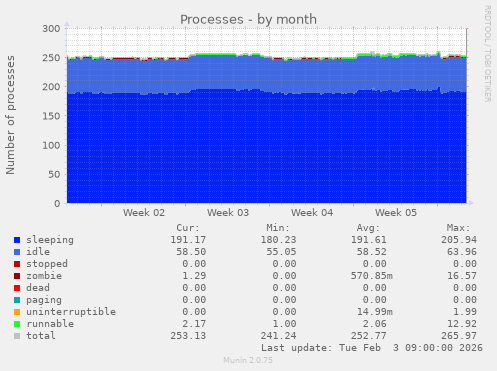Click total current value 253.13
Image resolution: width=497 pixels, height=371 pixels.
click(x=188, y=336)
